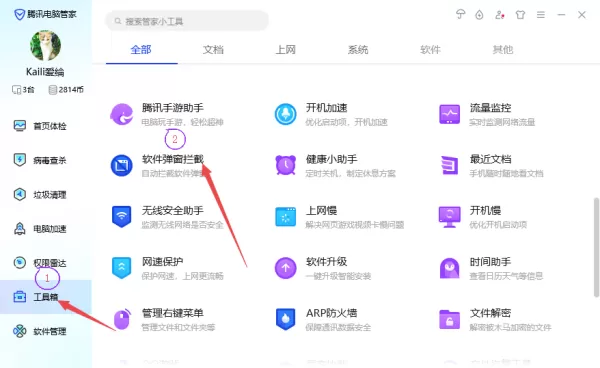Image resolution: width=600 pixels, height=368 pixels.
Task: Click the 网速保护 title text
Action: point(162,262)
